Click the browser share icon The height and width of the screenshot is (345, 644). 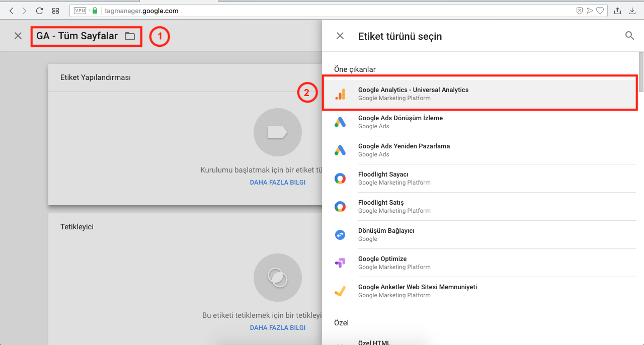618,11
